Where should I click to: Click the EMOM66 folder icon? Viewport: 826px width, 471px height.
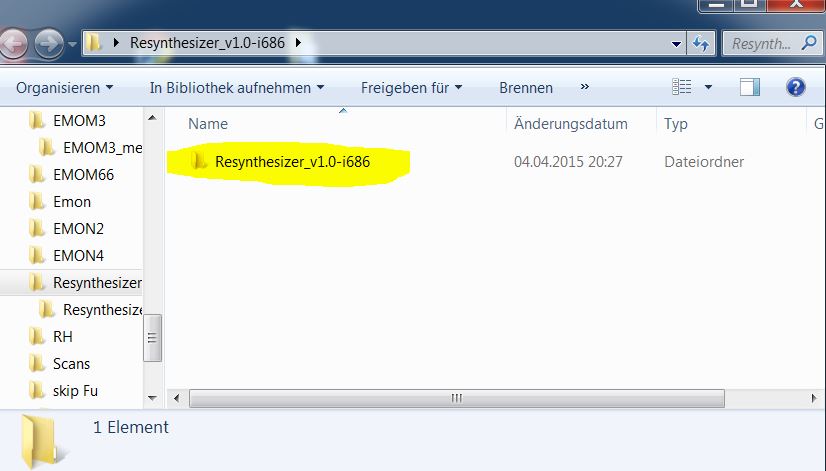(x=36, y=174)
